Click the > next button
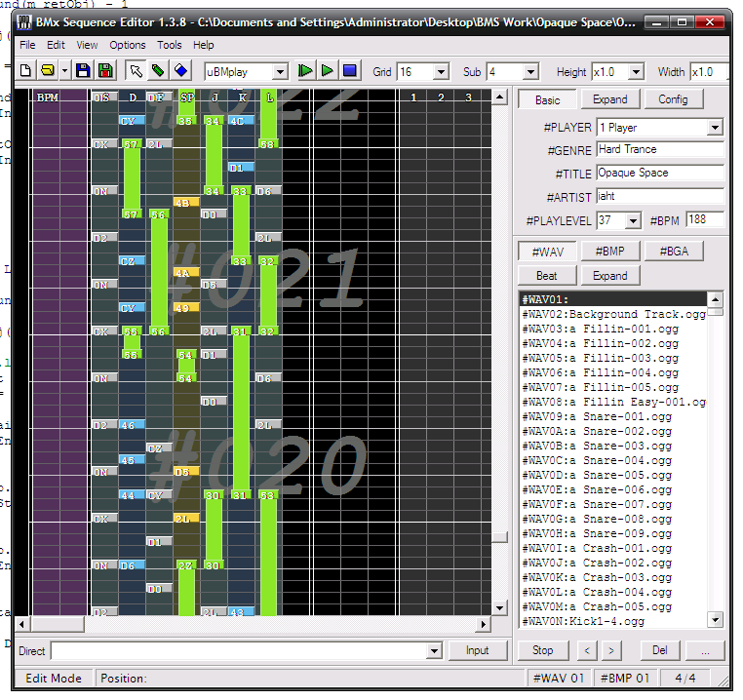Viewport: 743px width, 700px height. [x=611, y=650]
